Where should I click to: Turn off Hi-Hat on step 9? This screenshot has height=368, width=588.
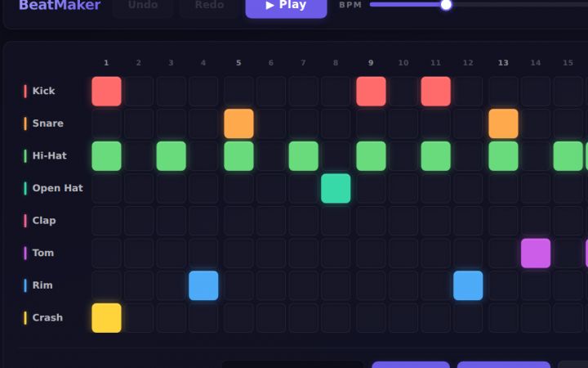pos(371,156)
